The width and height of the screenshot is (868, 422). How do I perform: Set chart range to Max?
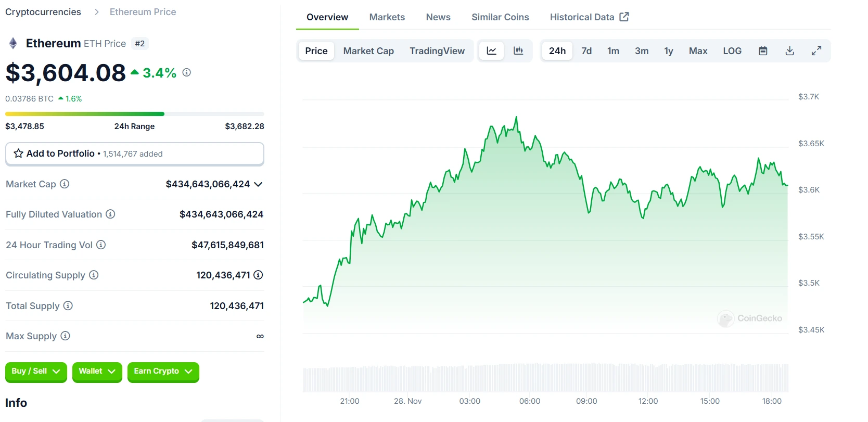pyautogui.click(x=698, y=50)
